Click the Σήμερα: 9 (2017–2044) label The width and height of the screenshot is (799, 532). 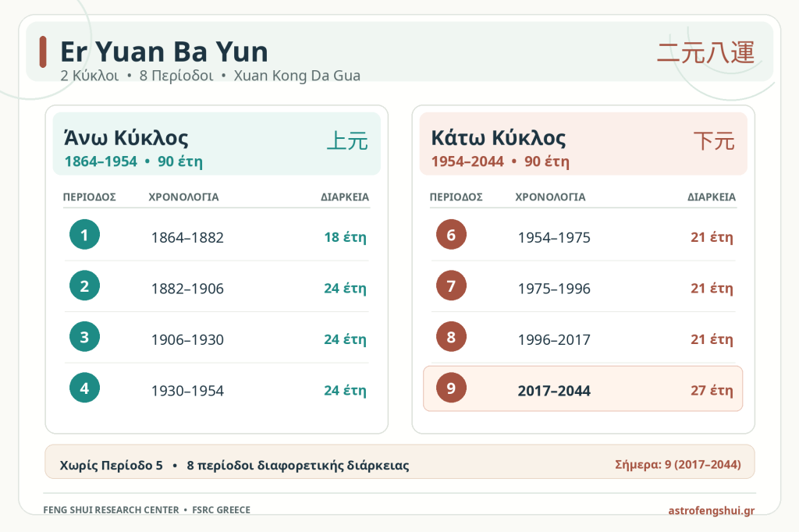[x=678, y=464]
